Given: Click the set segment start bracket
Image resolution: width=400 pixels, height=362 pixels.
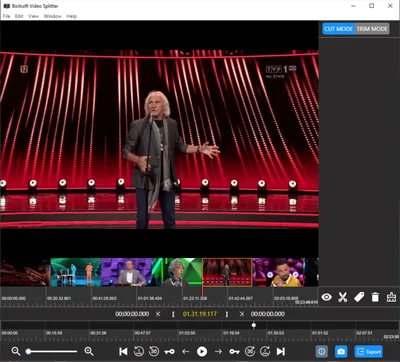Looking at the screenshot, I should (x=173, y=314).
